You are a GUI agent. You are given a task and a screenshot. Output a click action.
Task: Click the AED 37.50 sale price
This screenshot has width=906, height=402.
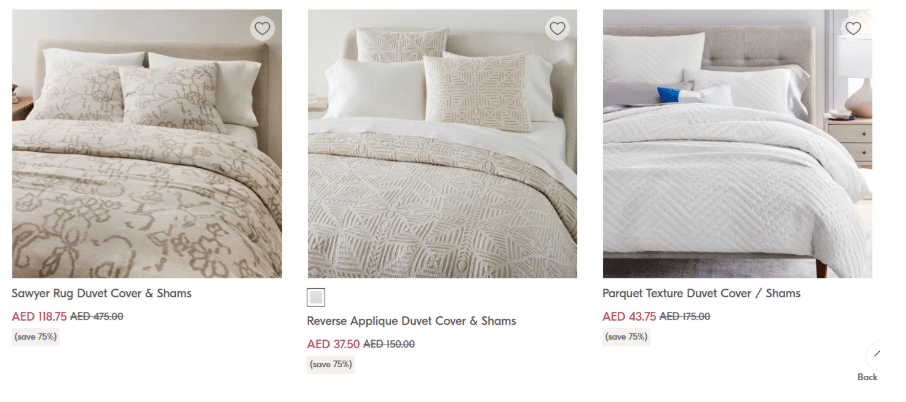point(333,344)
